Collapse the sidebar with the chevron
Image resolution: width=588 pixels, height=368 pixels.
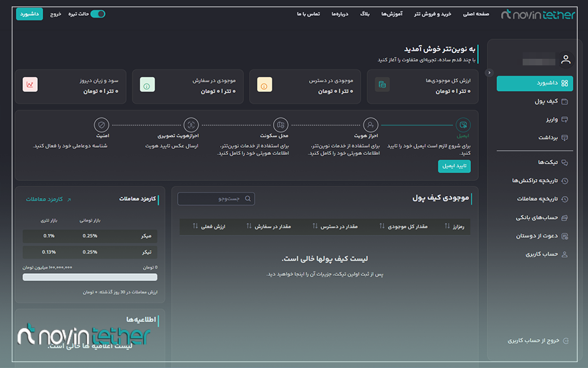click(489, 73)
